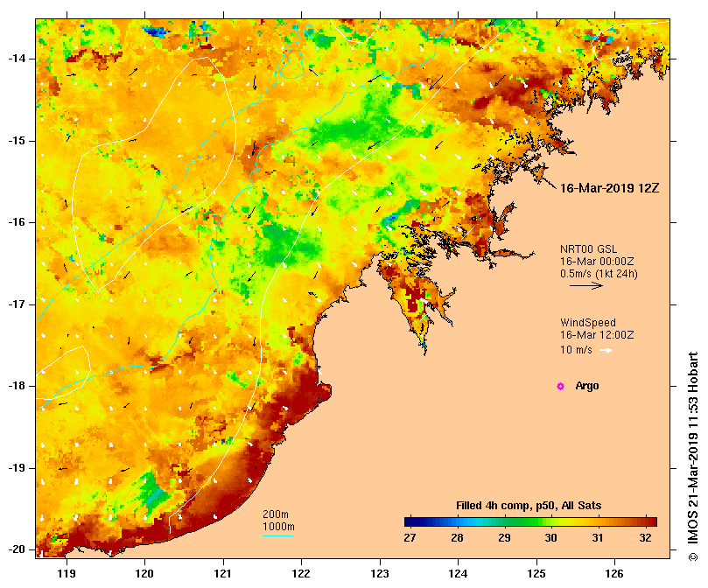Click latitude label -14 on left axis
This screenshot has height=588, width=708.
[17, 59]
